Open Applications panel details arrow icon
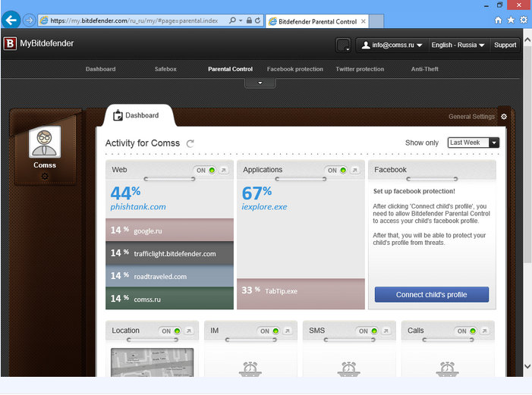532x395 pixels. point(355,170)
